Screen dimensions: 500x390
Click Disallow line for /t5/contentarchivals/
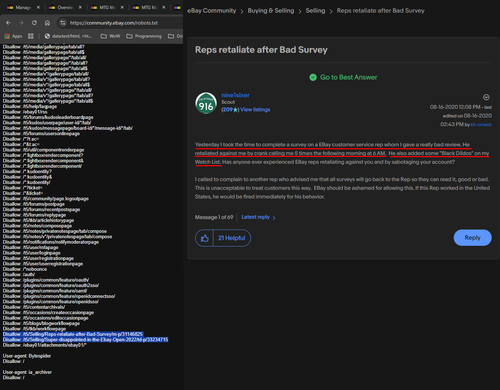[34, 307]
